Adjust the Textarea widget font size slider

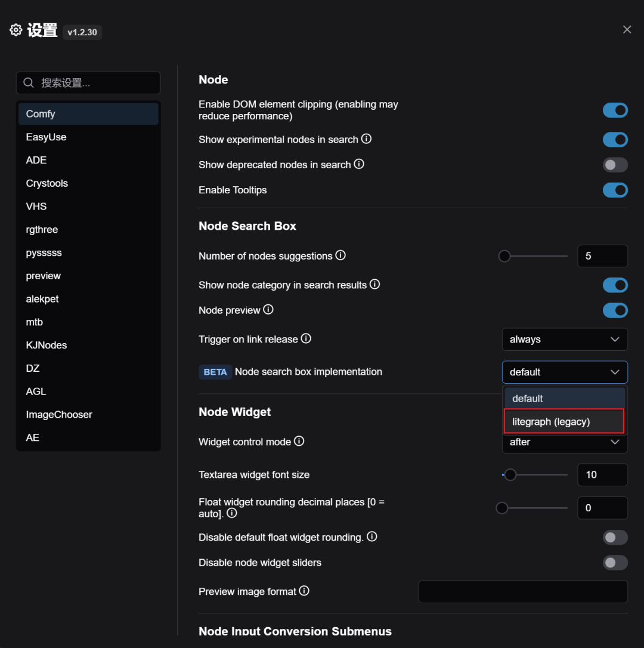point(510,475)
